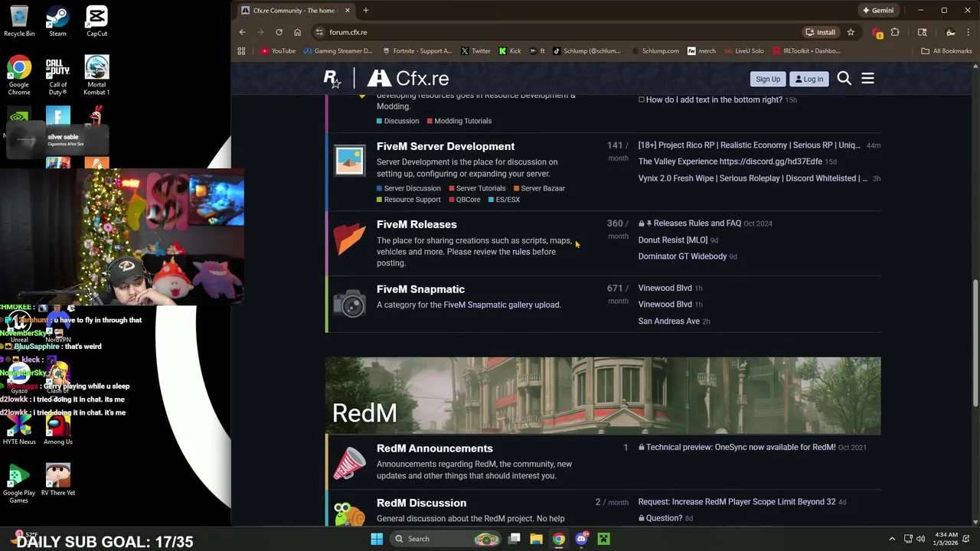Click the Cfx.re logo in header
Viewport: 980px width, 551px height.
pyautogui.click(x=408, y=79)
